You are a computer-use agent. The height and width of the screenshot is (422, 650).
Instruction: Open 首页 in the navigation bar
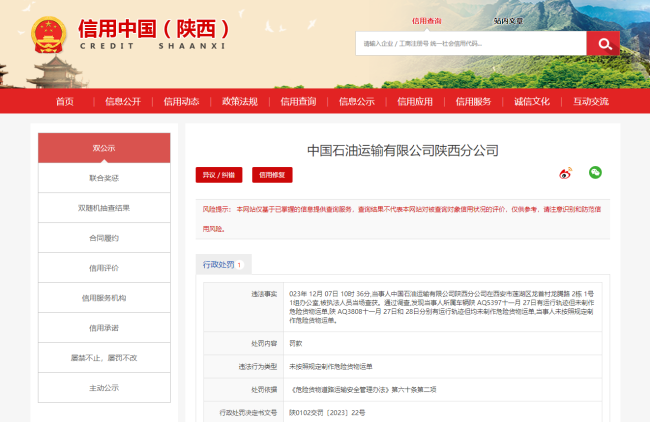65,102
